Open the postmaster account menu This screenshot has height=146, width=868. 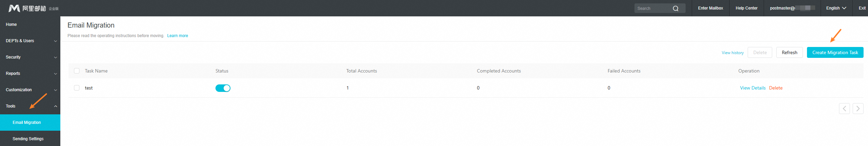pos(792,8)
